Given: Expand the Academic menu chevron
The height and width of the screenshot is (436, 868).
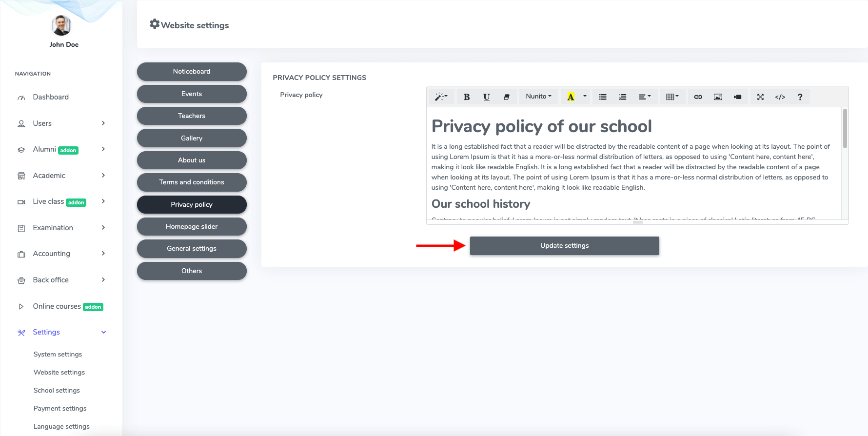Looking at the screenshot, I should tap(103, 176).
